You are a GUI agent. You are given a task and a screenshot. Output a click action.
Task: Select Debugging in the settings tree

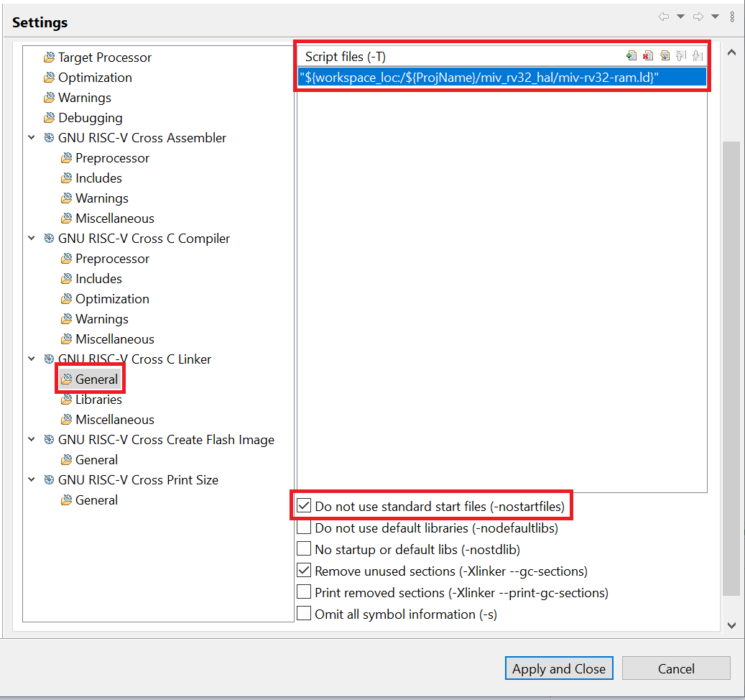(x=91, y=118)
